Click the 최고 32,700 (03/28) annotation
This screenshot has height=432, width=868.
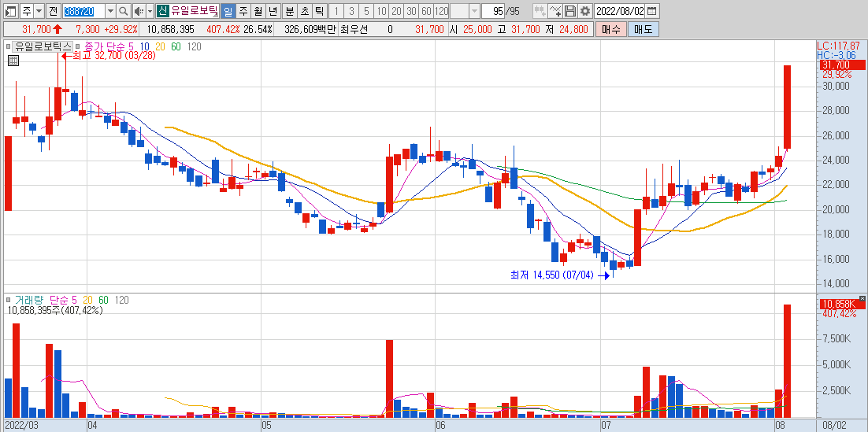(109, 55)
